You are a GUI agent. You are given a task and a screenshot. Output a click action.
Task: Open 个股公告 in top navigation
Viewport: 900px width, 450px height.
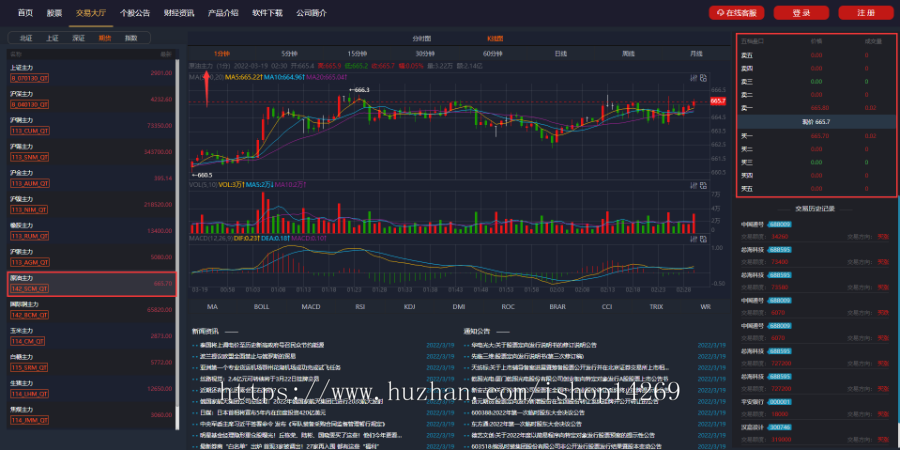[x=135, y=13]
